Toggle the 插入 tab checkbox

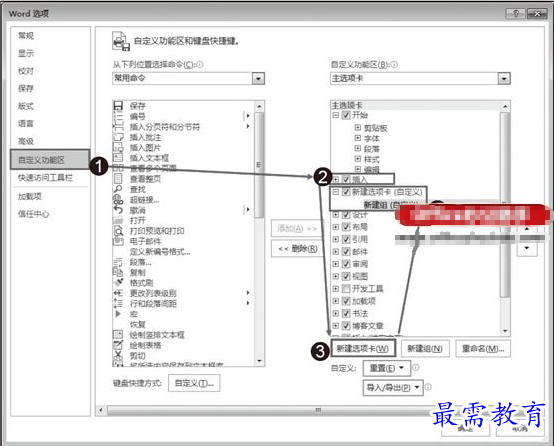[346, 179]
